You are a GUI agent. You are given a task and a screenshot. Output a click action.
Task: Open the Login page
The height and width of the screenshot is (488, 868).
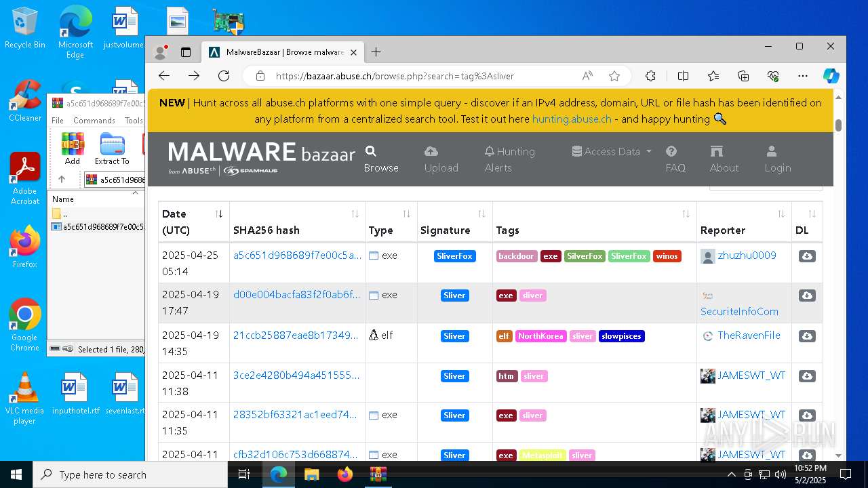[x=778, y=159]
